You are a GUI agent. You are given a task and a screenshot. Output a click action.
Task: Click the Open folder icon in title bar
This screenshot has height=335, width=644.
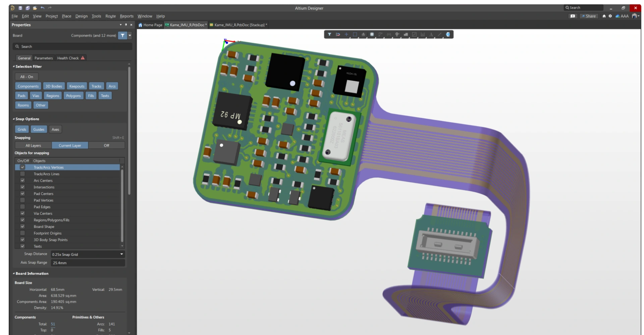click(x=35, y=8)
